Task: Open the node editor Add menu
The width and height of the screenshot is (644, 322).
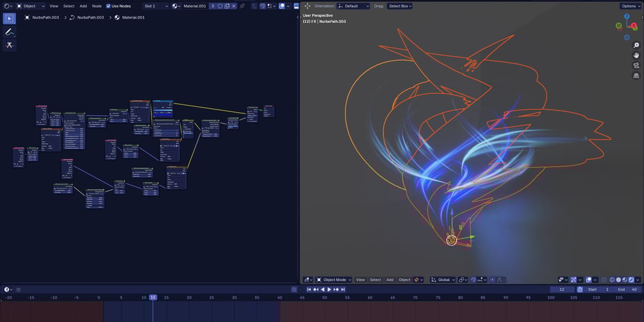Action: pyautogui.click(x=83, y=6)
